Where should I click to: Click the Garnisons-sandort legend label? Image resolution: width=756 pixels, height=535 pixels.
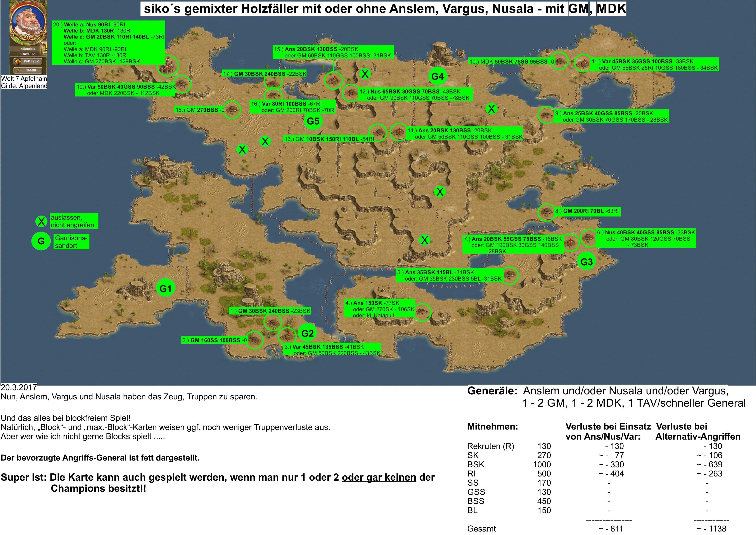[x=71, y=242]
